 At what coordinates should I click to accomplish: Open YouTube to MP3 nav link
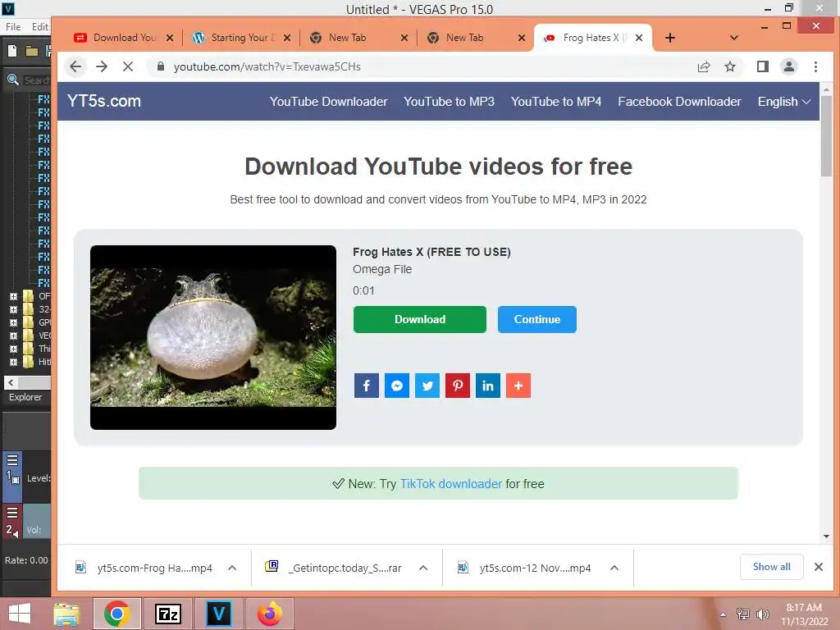click(x=449, y=102)
